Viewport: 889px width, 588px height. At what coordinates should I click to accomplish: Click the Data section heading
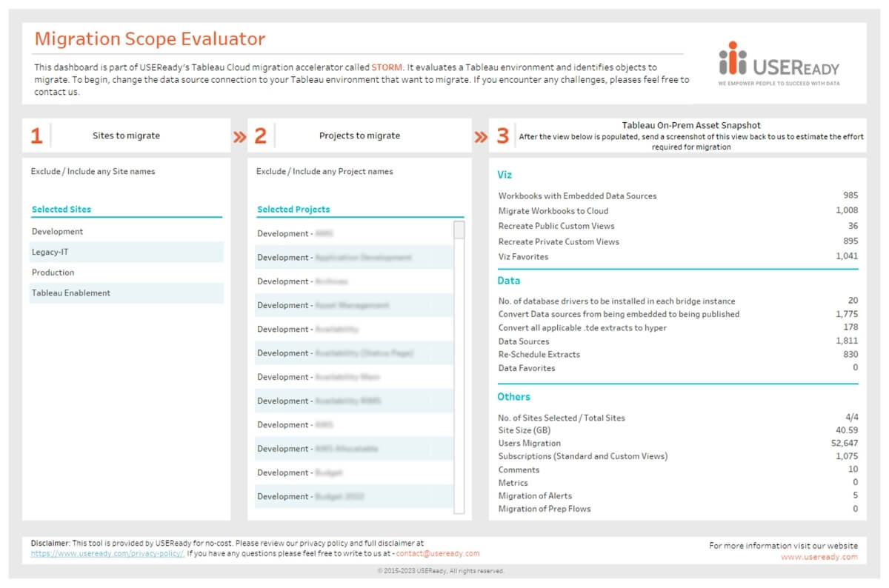point(509,281)
